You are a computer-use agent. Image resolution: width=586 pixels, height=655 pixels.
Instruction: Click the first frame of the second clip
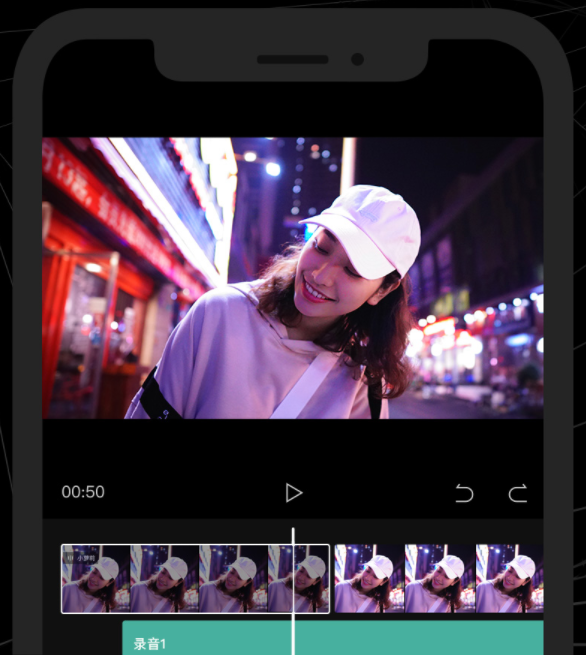pyautogui.click(x=370, y=579)
